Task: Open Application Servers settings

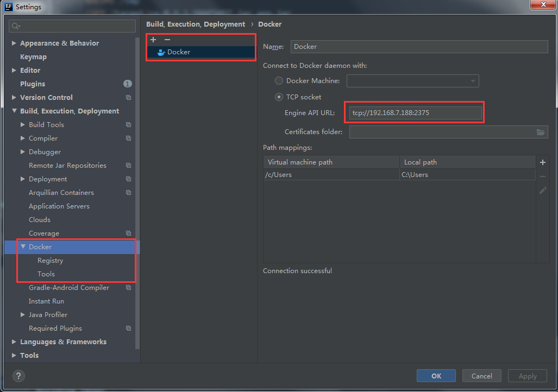Action: (59, 206)
